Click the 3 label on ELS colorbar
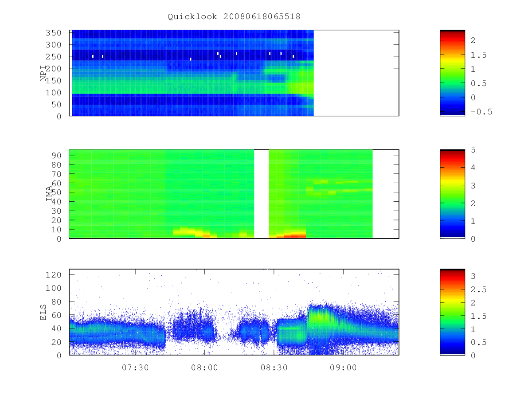 tap(473, 276)
